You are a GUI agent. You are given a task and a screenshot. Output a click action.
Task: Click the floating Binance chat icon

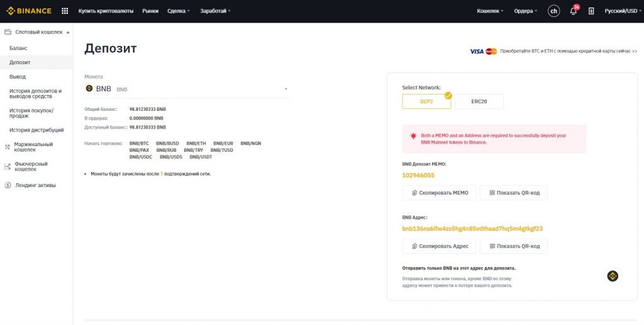coord(613,276)
